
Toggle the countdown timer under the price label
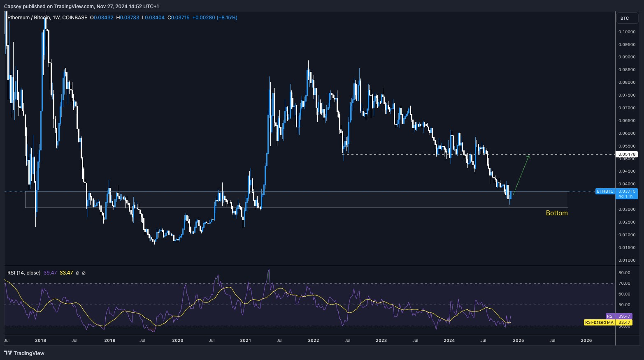(626, 196)
